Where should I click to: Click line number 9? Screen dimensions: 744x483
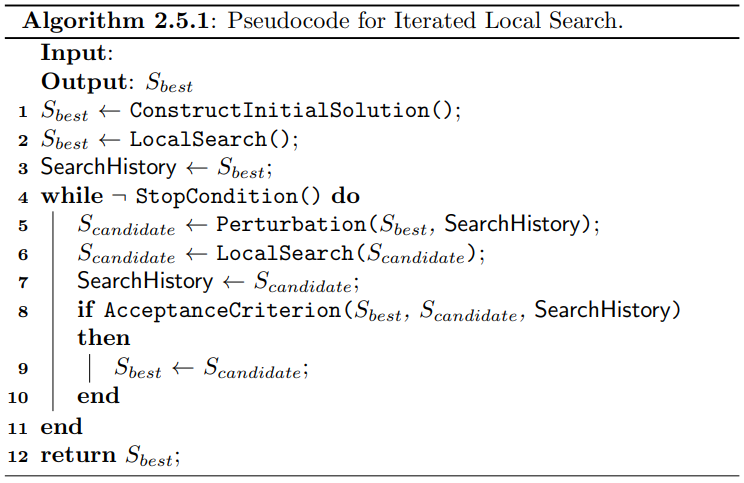(x=23, y=369)
